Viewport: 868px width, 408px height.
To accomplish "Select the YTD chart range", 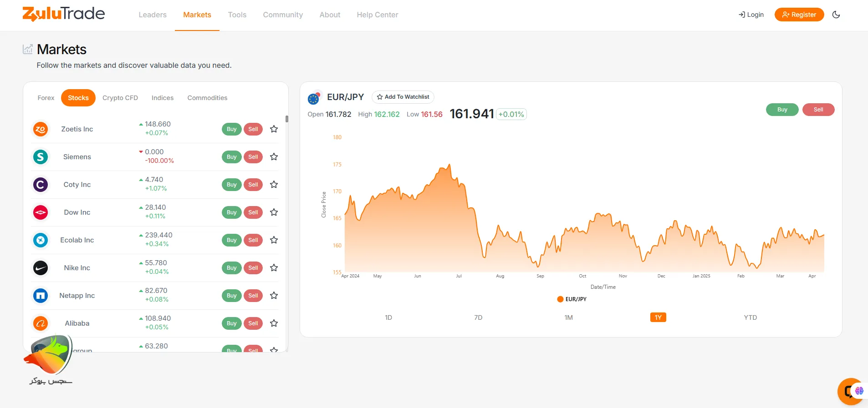I will pyautogui.click(x=751, y=317).
